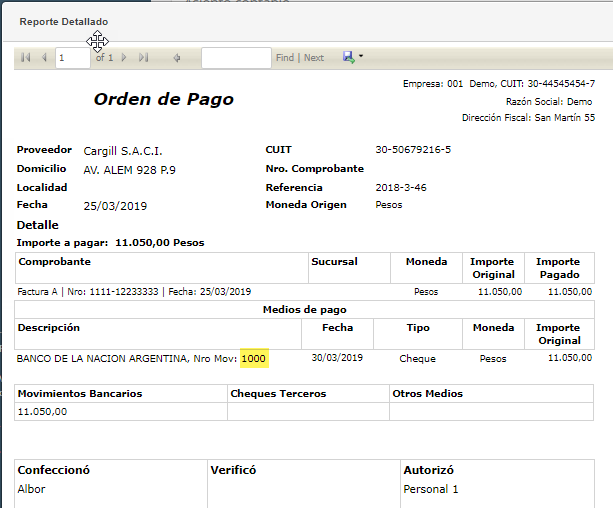Click Dirección Fiscal: San Martín 55
613x508 pixels.
pyautogui.click(x=529, y=118)
